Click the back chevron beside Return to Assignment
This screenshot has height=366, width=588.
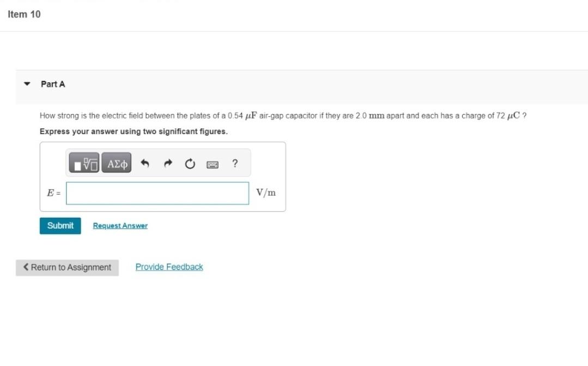click(x=24, y=267)
